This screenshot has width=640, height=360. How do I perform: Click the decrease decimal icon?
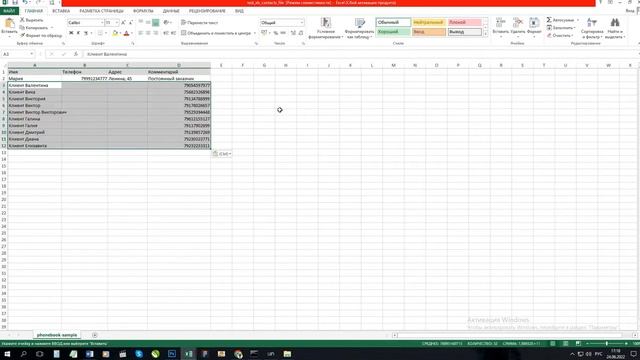click(301, 33)
